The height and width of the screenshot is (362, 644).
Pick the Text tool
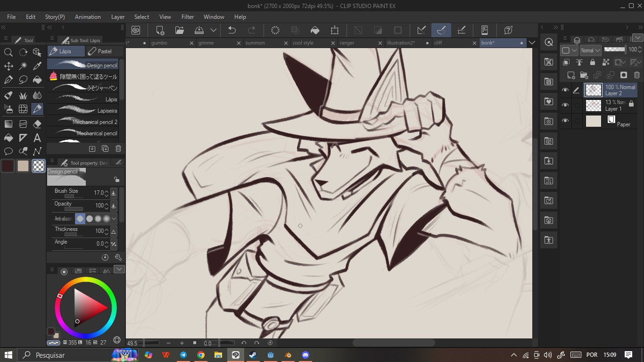(37, 138)
